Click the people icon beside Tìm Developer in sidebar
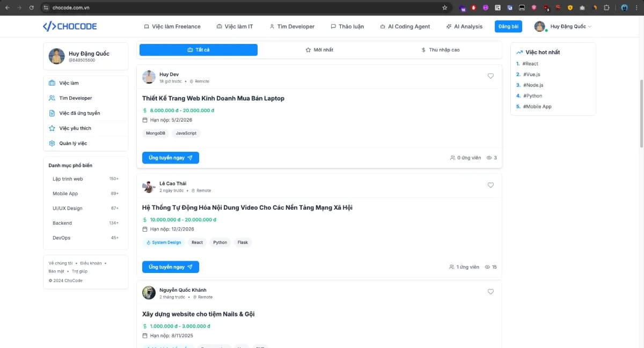644x348 pixels. click(52, 98)
